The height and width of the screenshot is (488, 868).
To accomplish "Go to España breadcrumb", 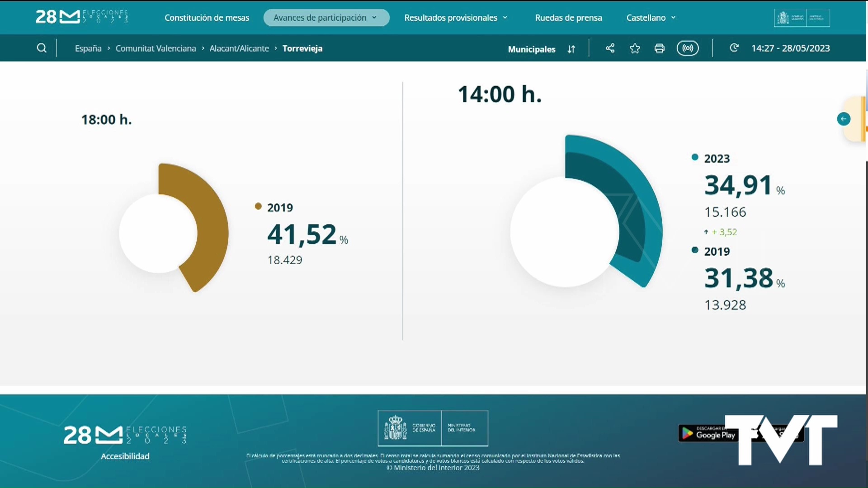I will (88, 48).
